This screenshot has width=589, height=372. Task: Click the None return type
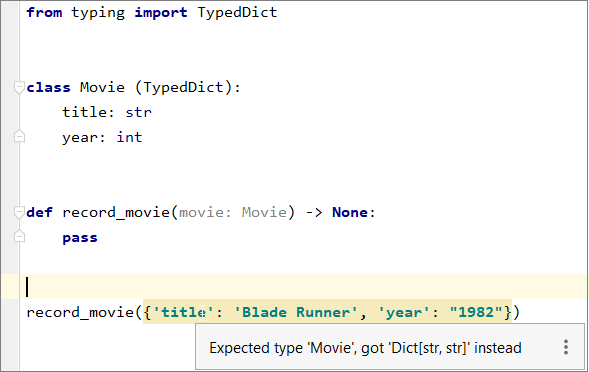[350, 213]
